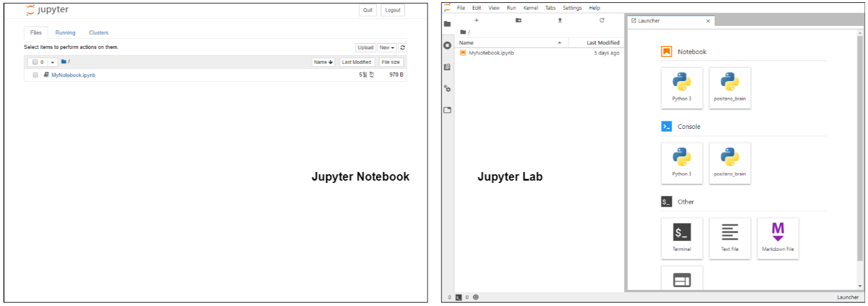Select MyNotebook.ipynb in JupyterLab file browser
The width and height of the screenshot is (868, 306).
[539, 53]
